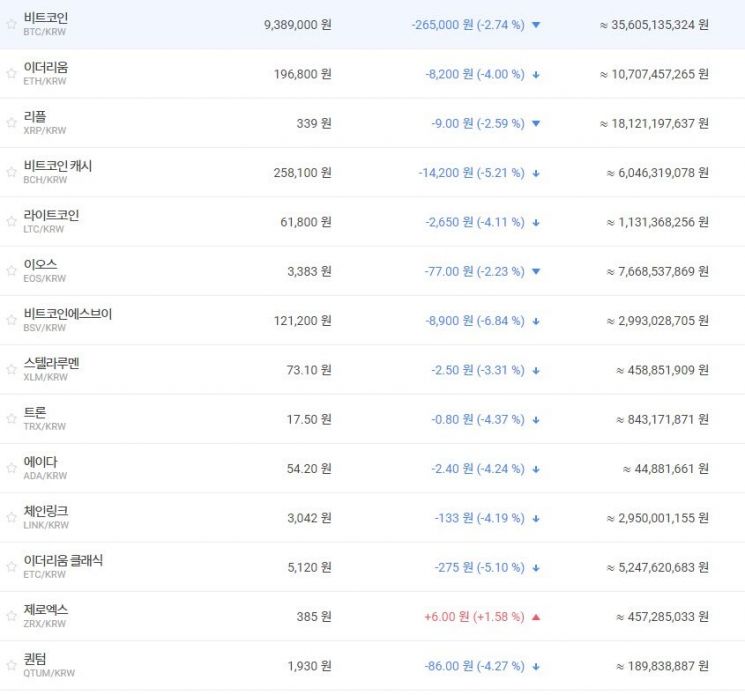The width and height of the screenshot is (745, 695).
Task: Toggle favorite star for TRX/KRW
Action: pos(11,419)
